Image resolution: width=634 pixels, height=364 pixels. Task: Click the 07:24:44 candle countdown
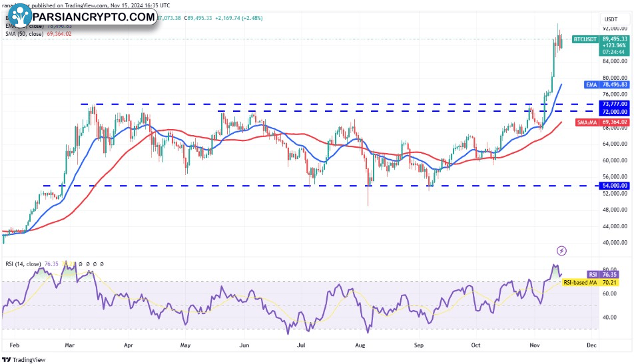[613, 52]
